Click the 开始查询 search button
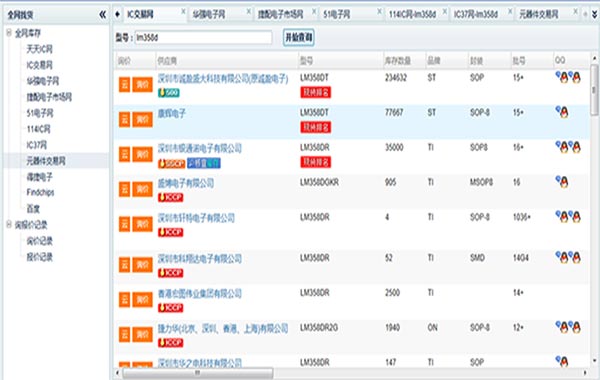This screenshot has width=600, height=380. [x=299, y=38]
